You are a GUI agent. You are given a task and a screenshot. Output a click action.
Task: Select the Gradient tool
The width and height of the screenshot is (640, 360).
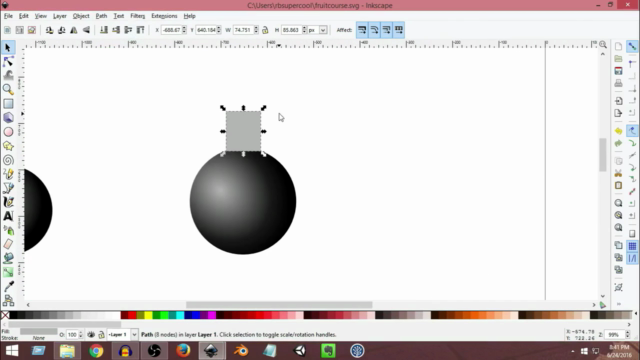(8, 272)
